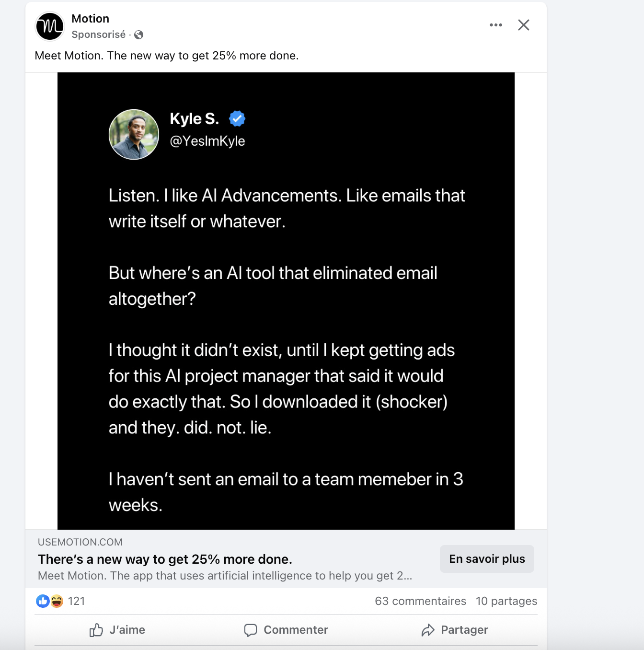644x650 pixels.
Task: Click the blue thumbs-up reaction icon
Action: click(43, 601)
